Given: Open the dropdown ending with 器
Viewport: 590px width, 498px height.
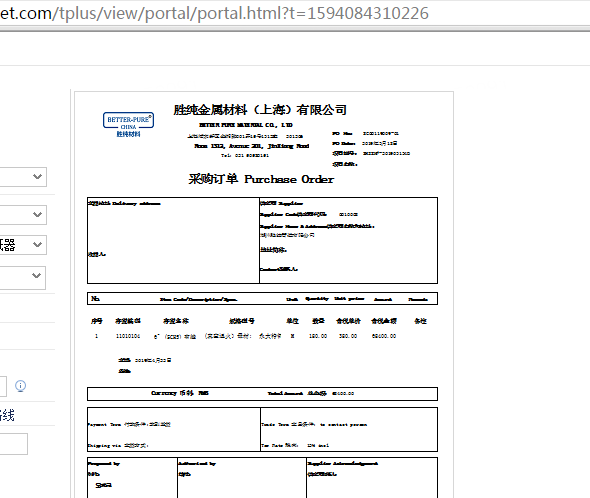Looking at the screenshot, I should click(23, 245).
